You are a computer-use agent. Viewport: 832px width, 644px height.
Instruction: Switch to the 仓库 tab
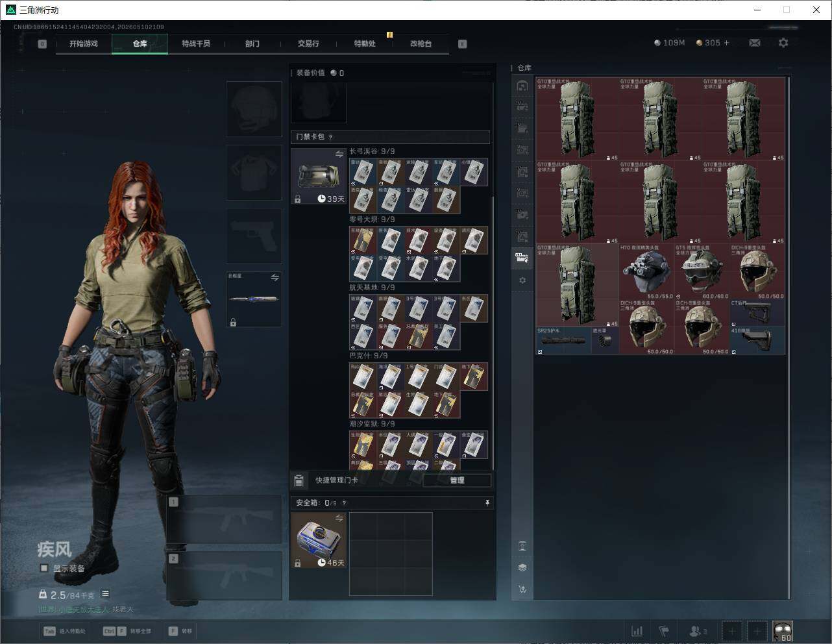[140, 43]
